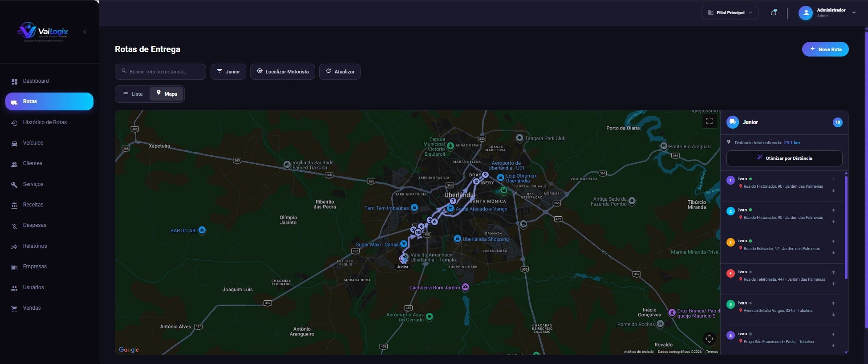The width and height of the screenshot is (868, 364).
Task: Toggle the map fullscreen icon
Action: tap(710, 121)
